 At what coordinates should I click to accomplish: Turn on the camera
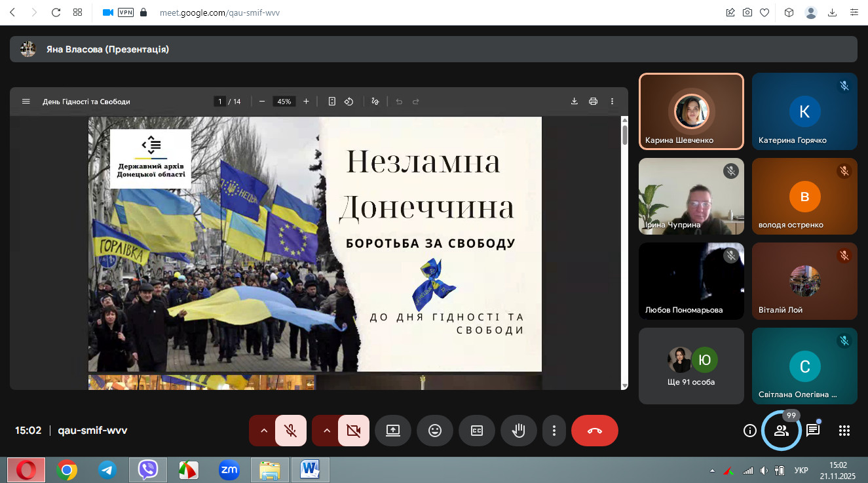point(354,431)
